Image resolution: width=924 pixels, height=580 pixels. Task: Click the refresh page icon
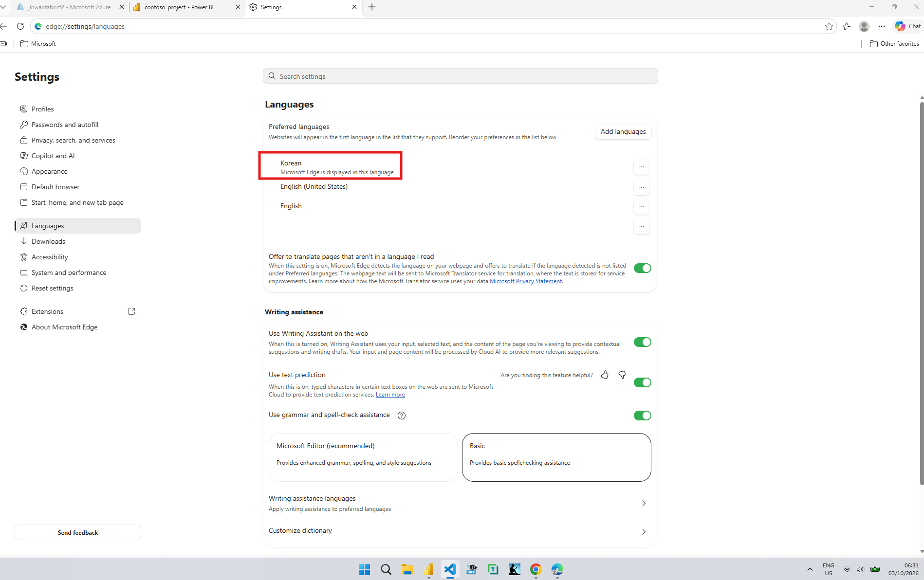[20, 26]
